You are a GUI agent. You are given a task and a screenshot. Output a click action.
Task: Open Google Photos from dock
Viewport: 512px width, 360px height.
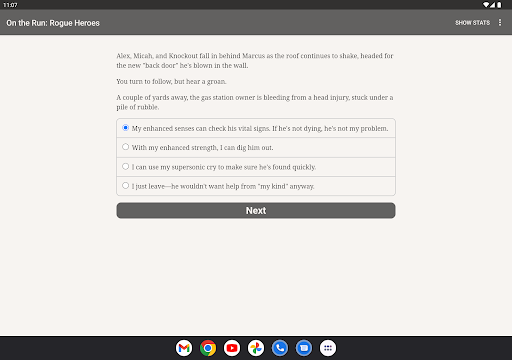tap(256, 348)
